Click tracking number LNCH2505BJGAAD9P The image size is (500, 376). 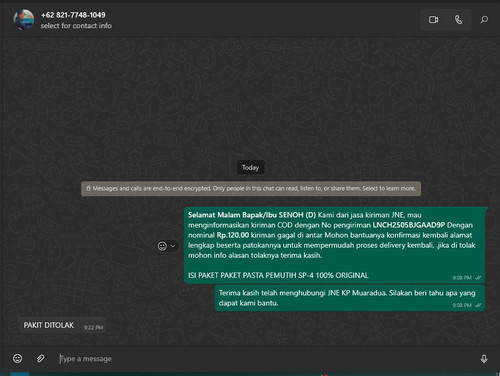point(409,225)
